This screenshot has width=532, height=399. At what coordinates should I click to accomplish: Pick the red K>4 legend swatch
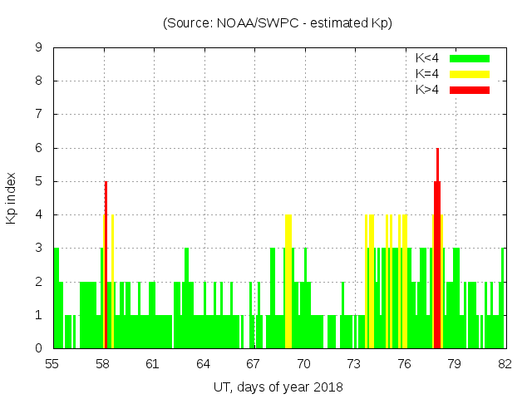click(x=470, y=89)
